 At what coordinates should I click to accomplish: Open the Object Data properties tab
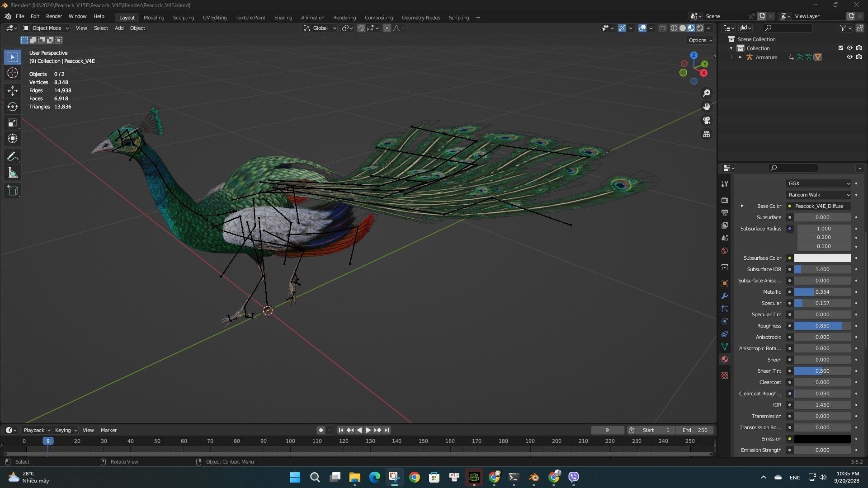725,347
